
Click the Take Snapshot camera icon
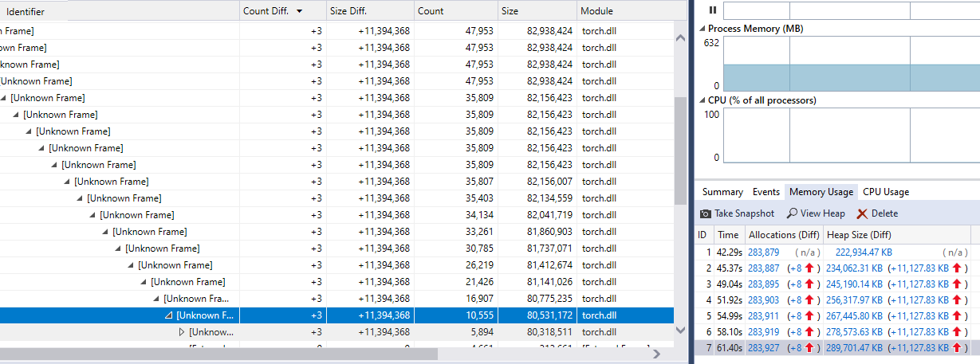tap(706, 213)
